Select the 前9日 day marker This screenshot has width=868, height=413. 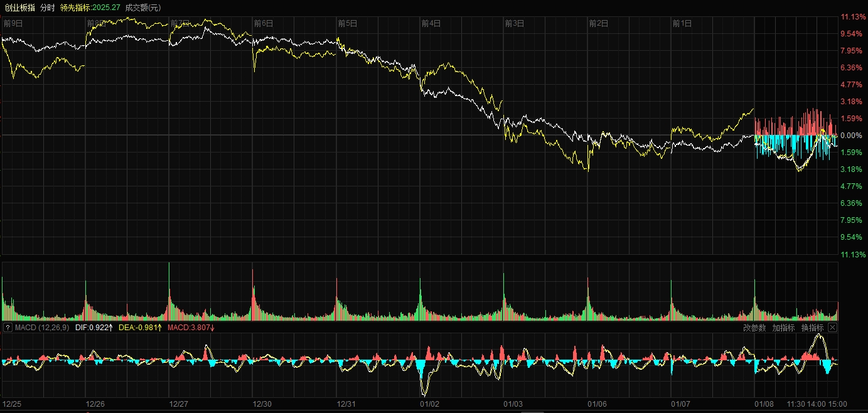pos(13,23)
